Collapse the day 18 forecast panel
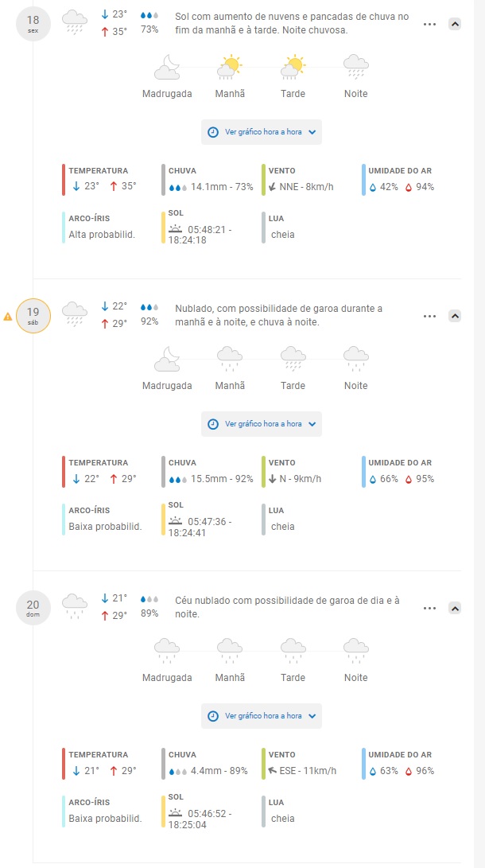This screenshot has width=485, height=868. coord(455,24)
